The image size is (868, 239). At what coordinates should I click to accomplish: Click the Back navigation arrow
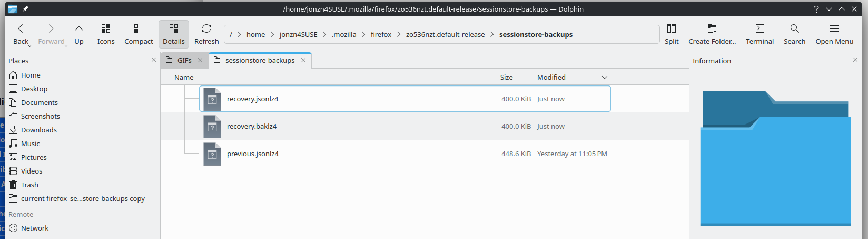21,34
